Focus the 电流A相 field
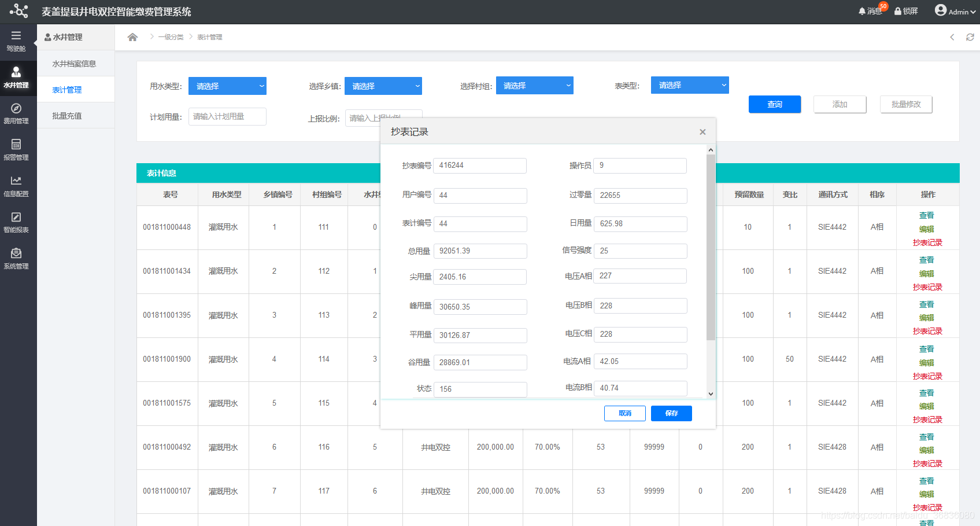 pos(640,361)
